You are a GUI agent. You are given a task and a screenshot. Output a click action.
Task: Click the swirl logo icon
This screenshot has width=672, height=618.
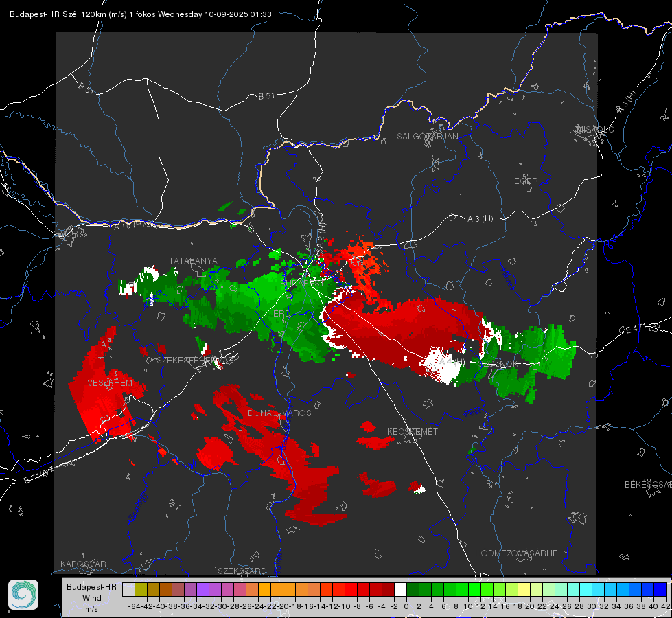point(23,595)
